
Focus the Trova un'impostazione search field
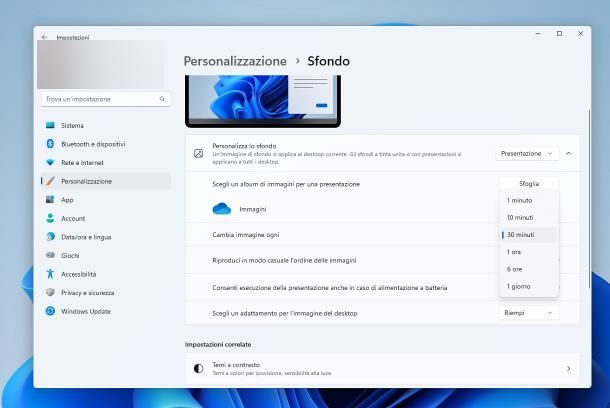point(105,99)
